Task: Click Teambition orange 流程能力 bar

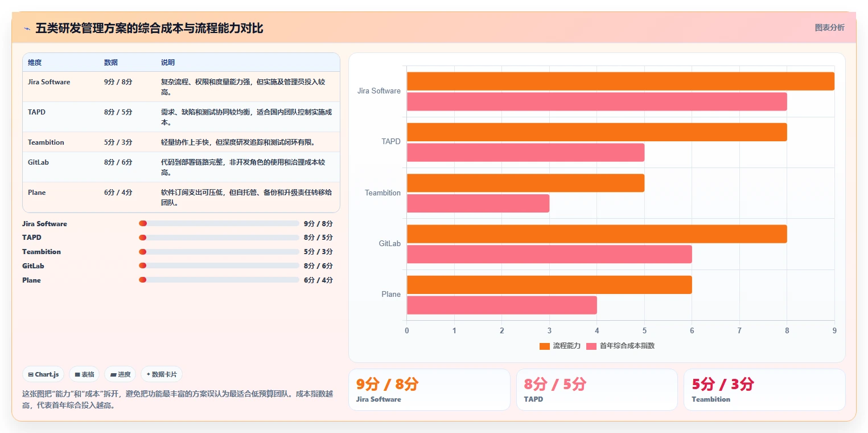Action: tap(525, 183)
